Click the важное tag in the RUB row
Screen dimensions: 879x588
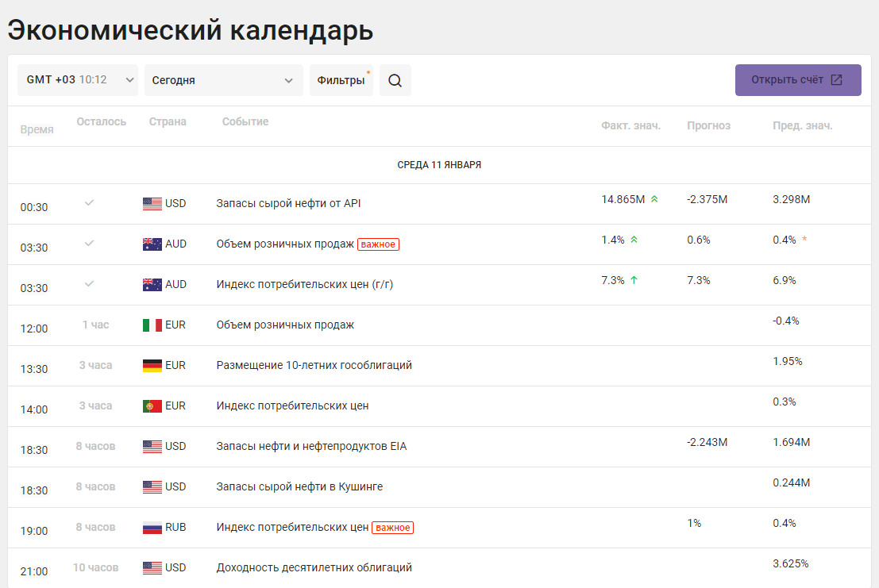(393, 528)
